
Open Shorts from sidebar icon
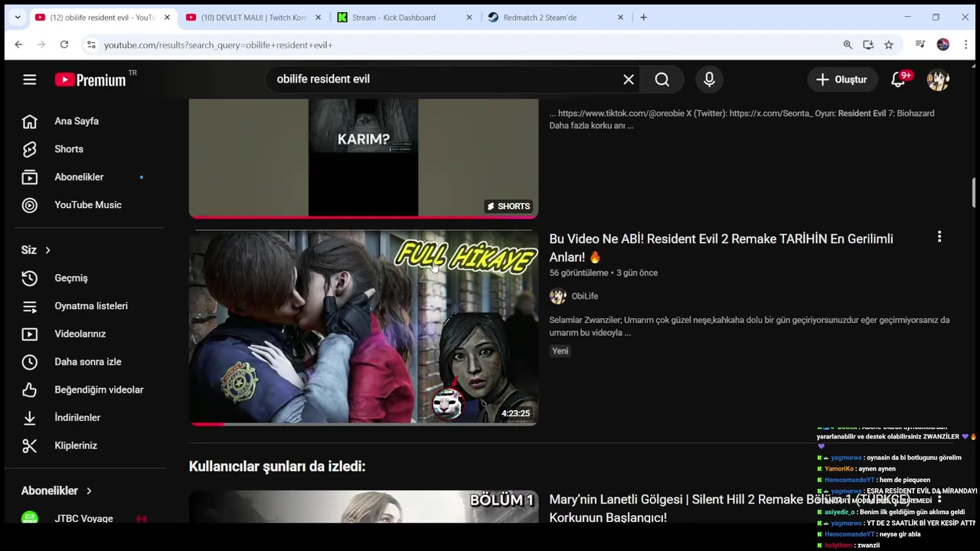(x=29, y=149)
